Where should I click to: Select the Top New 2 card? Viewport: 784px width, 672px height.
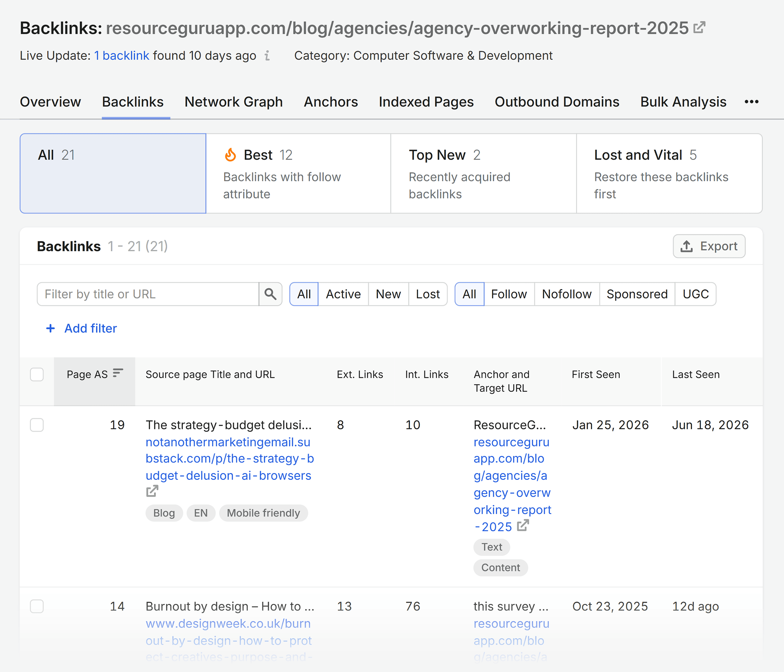click(484, 173)
